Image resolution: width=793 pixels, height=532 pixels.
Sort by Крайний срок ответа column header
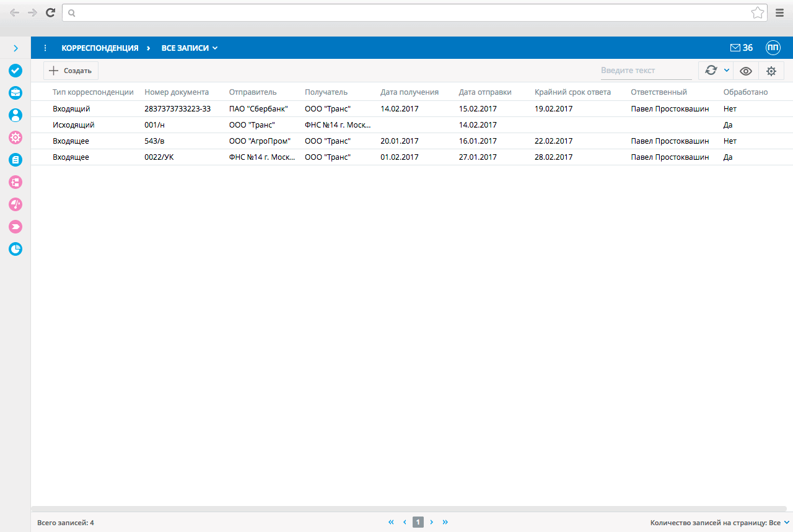(572, 92)
